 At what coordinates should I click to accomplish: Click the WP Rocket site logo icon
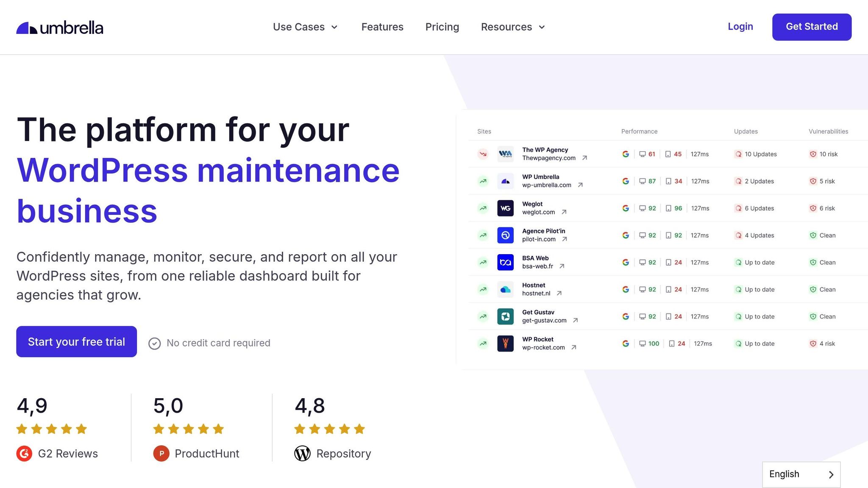coord(505,344)
